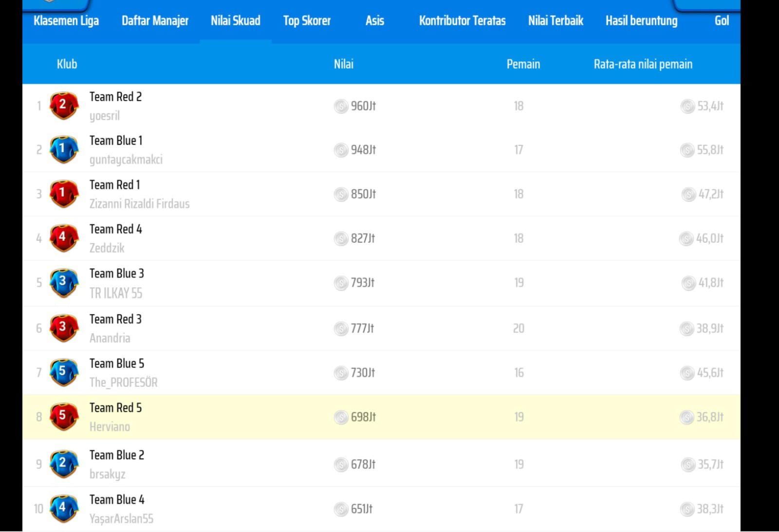This screenshot has height=532, width=779.
Task: Sort by Rata-rata nilai pemain header
Action: click(643, 64)
